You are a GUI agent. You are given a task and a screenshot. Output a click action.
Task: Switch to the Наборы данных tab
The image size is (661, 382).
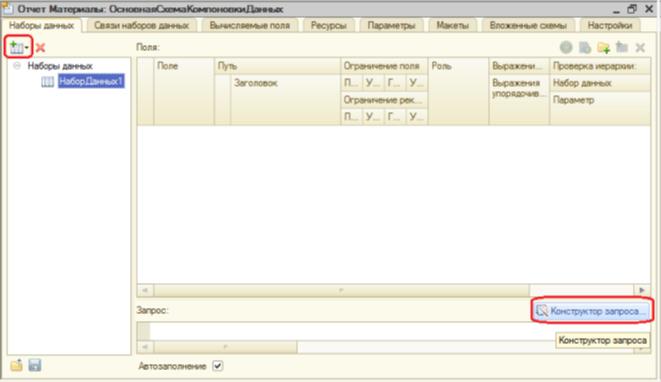click(41, 25)
